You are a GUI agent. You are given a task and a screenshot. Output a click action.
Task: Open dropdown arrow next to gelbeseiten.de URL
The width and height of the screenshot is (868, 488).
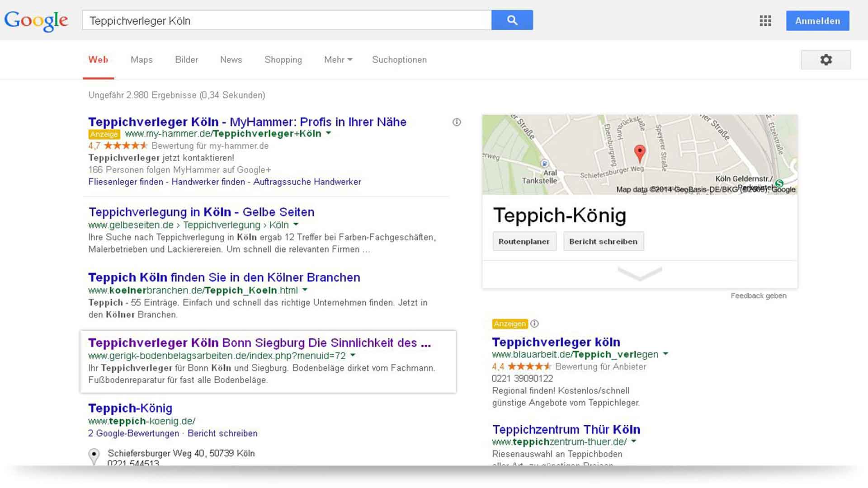click(296, 225)
